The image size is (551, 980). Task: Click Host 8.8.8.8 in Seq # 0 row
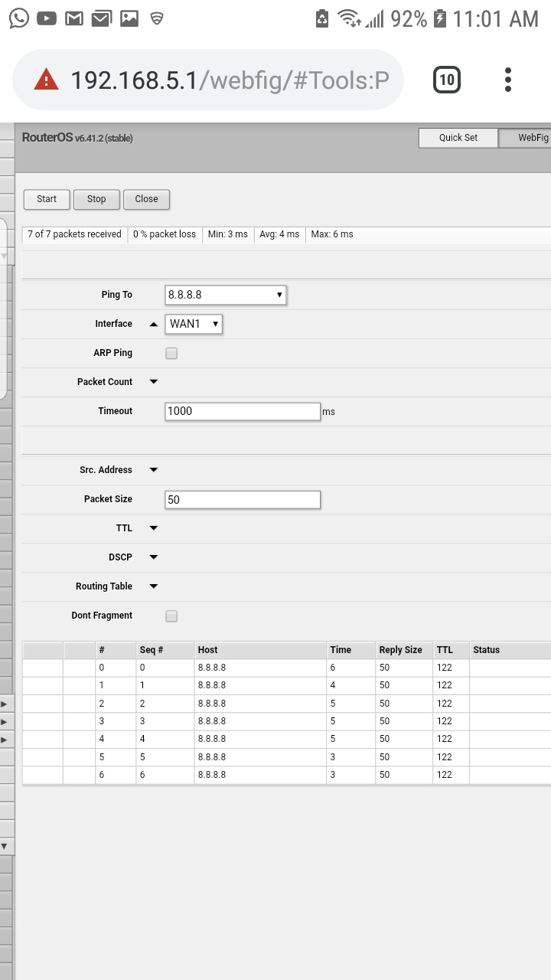(x=212, y=668)
